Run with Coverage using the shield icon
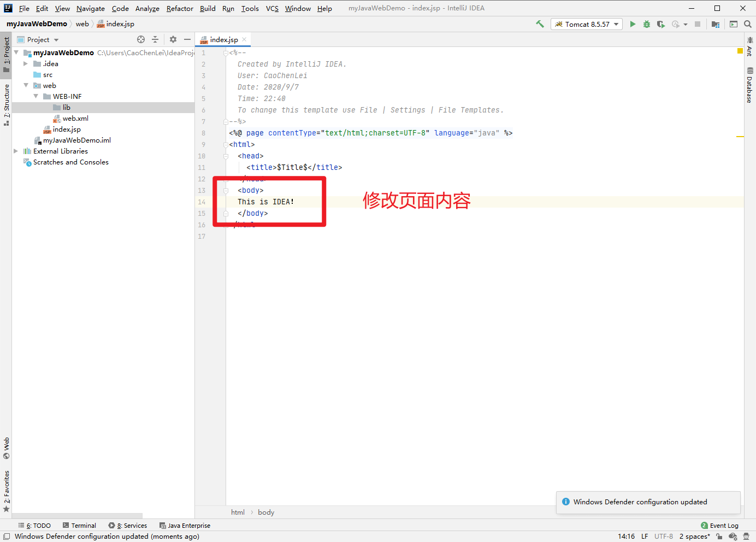Viewport: 756px width, 542px height. 661,24
